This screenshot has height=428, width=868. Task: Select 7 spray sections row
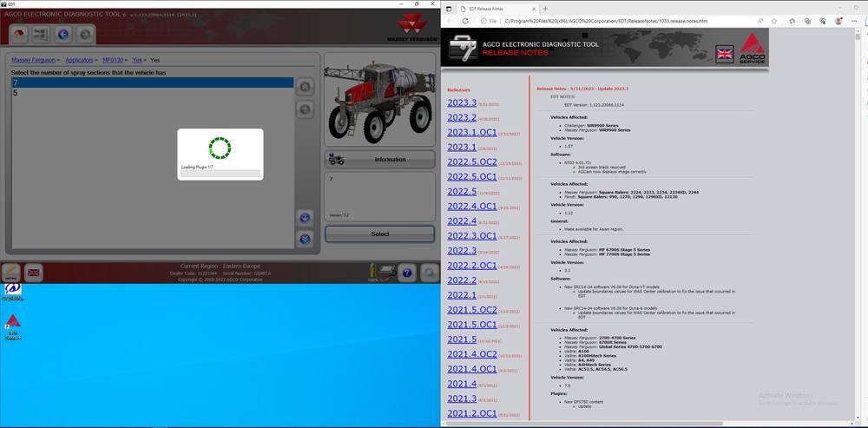point(153,82)
